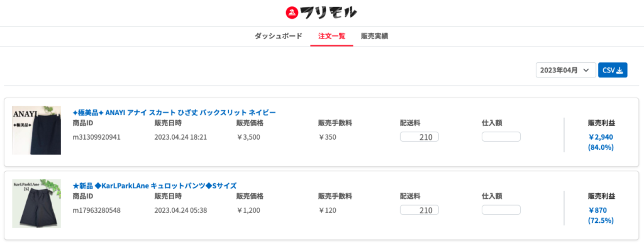Focus the 仕入額 field for the ANAYI order
644x243 pixels.
[501, 137]
